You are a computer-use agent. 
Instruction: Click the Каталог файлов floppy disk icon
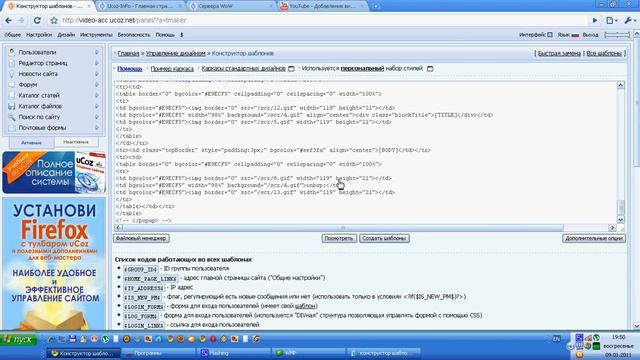tap(11, 106)
